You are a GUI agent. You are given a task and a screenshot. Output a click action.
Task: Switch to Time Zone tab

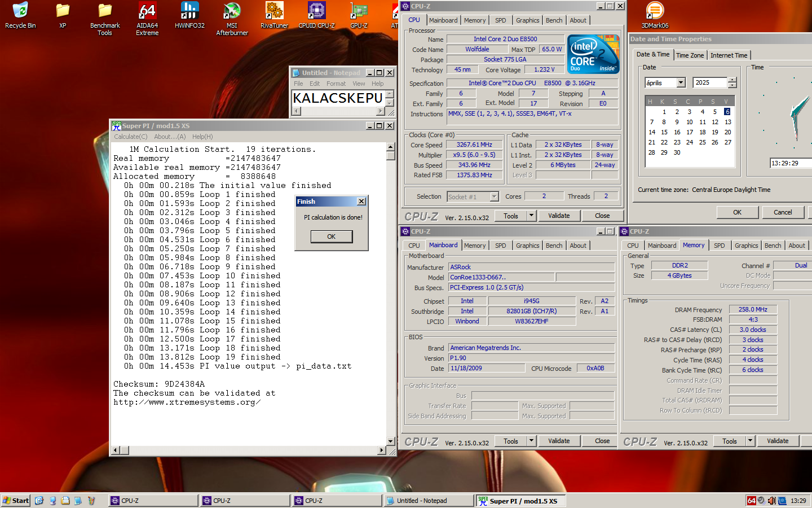point(690,55)
